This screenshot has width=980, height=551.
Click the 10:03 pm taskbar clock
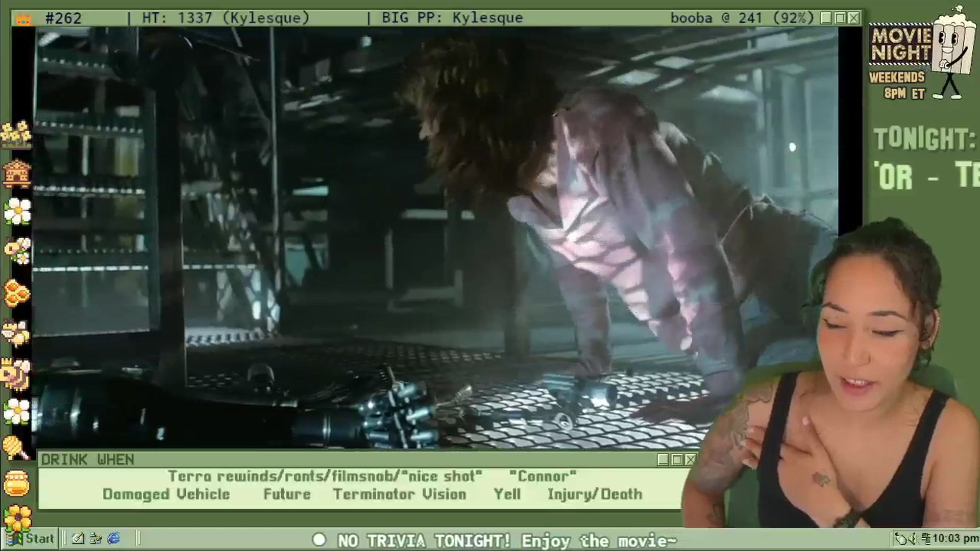point(955,538)
